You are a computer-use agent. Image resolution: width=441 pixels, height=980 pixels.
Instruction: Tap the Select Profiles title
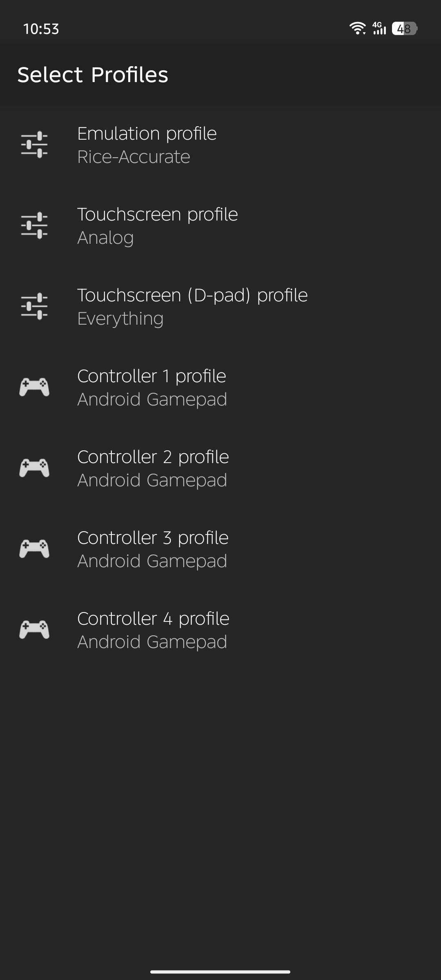point(93,75)
